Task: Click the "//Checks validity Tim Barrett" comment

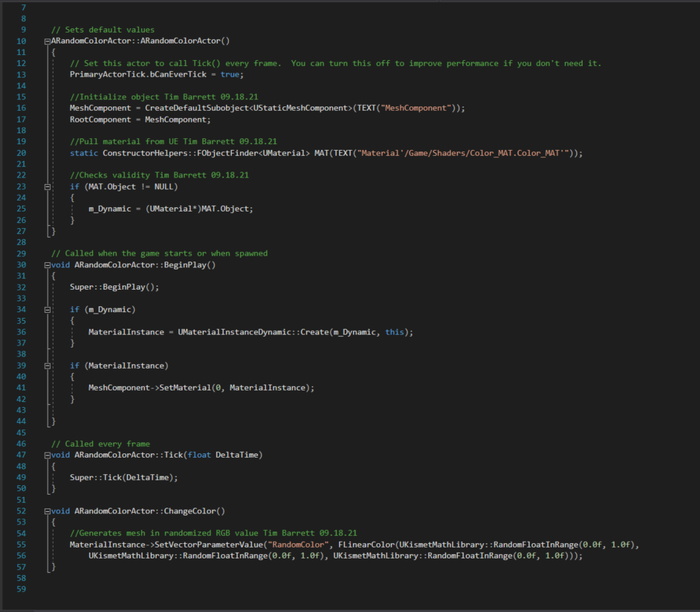Action: pos(159,175)
